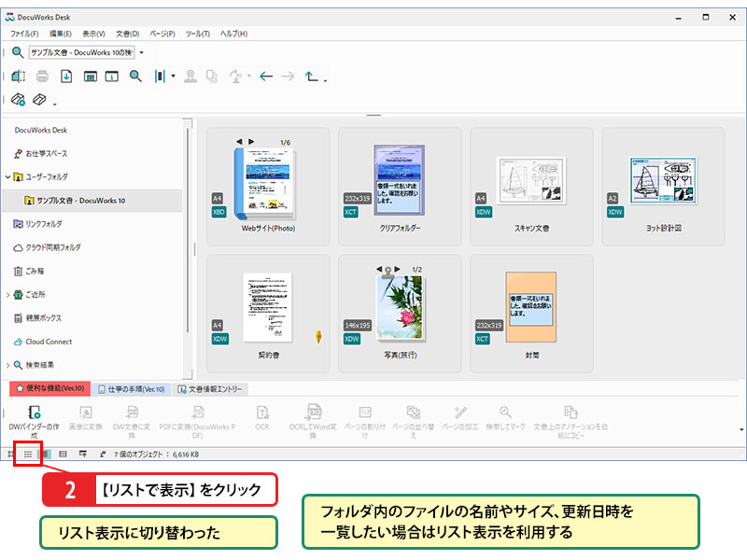The height and width of the screenshot is (560, 747).
Task: Select お仕事スペース in the folder tree
Action: coord(41,154)
